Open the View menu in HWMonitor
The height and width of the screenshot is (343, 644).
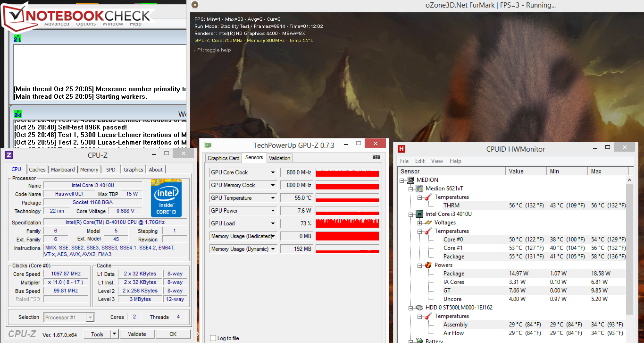pyautogui.click(x=437, y=161)
